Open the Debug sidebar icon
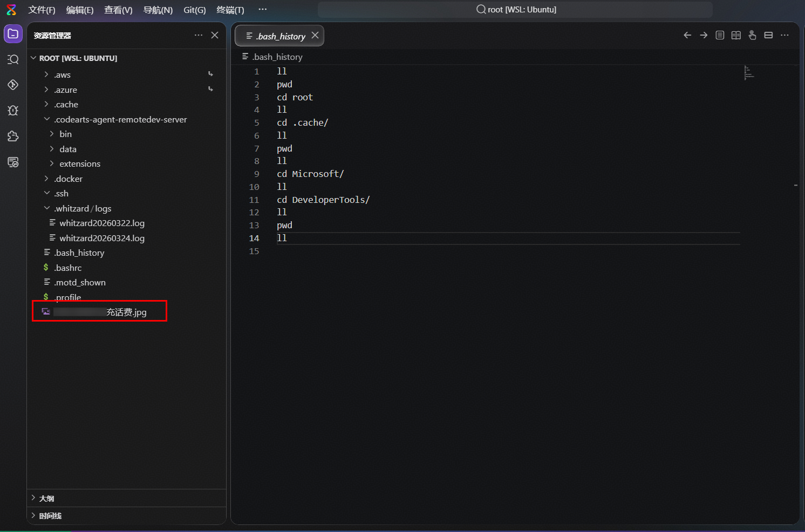This screenshot has height=532, width=805. [13, 111]
